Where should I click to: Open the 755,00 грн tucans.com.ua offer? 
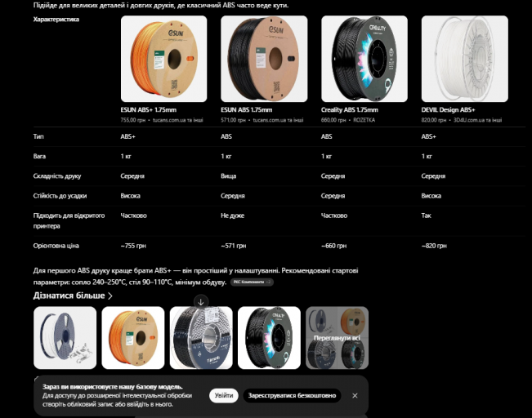(x=162, y=120)
